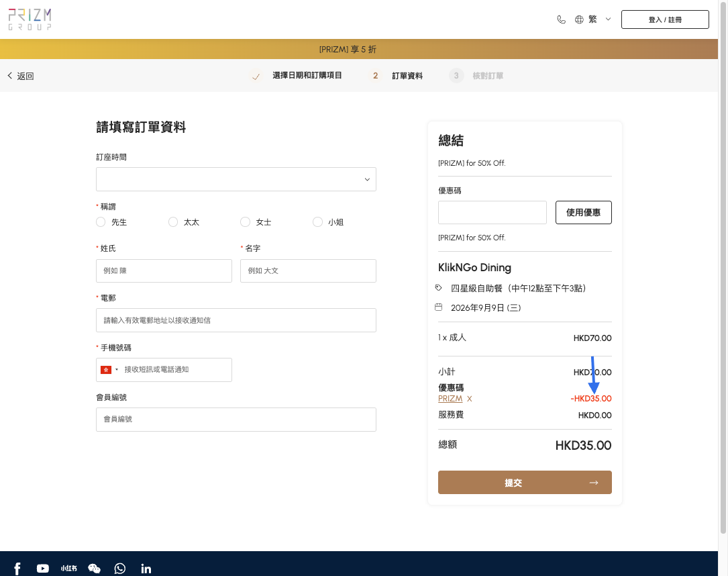
Task: Click the 登入 / 註冊 button
Action: [665, 19]
